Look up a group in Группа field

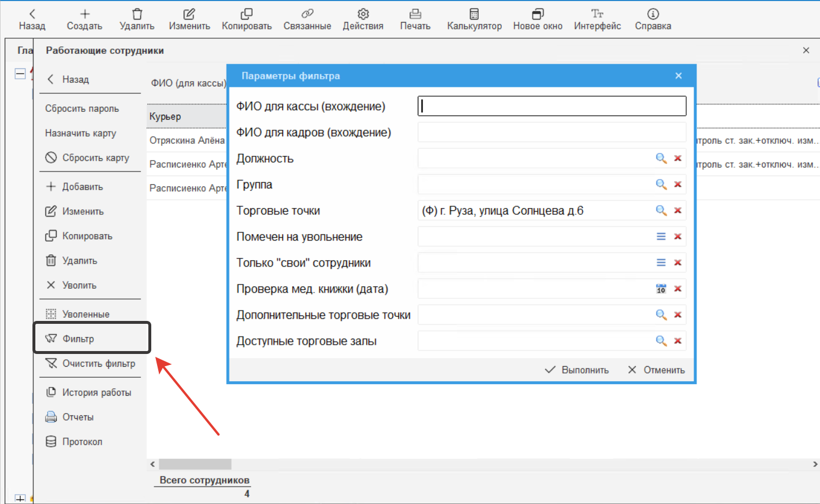click(661, 184)
